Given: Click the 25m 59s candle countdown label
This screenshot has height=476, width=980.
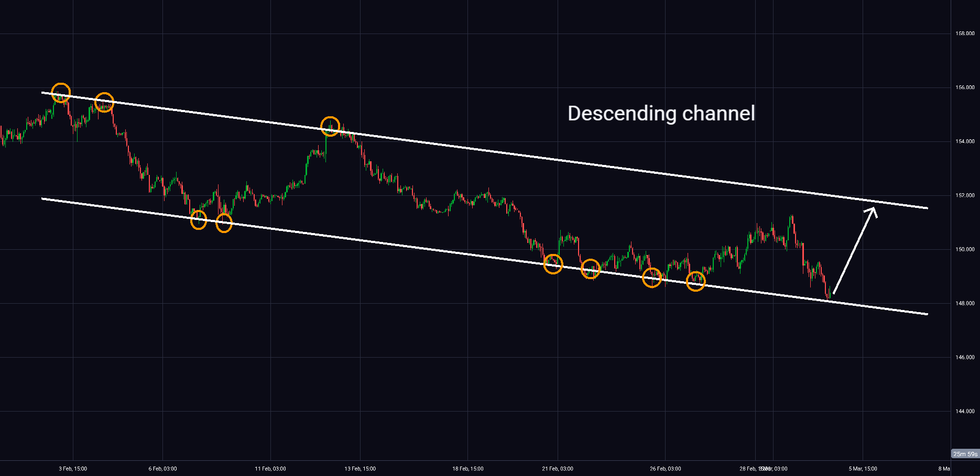Looking at the screenshot, I should tap(965, 454).
